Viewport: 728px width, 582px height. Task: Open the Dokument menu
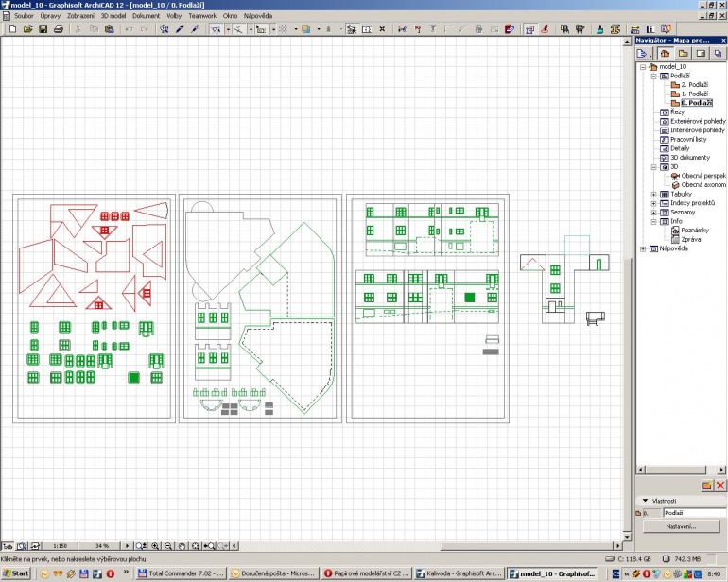147,16
